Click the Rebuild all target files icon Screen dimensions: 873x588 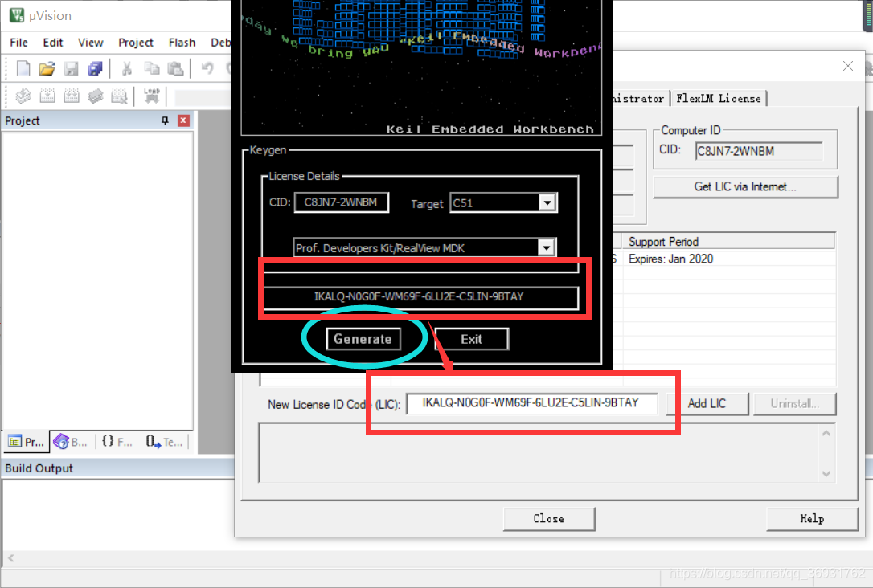(72, 96)
